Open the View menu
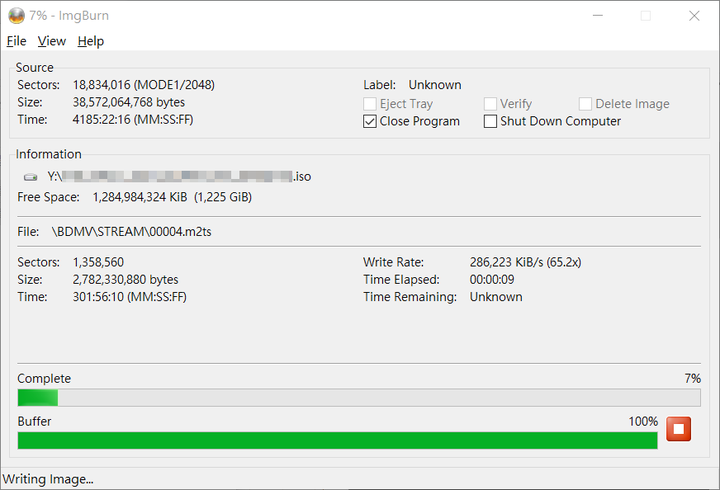The height and width of the screenshot is (490, 720). coord(51,41)
